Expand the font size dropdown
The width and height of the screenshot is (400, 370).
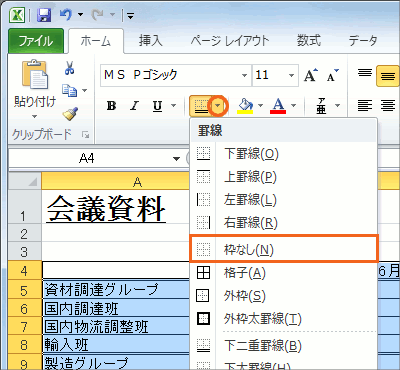291,75
